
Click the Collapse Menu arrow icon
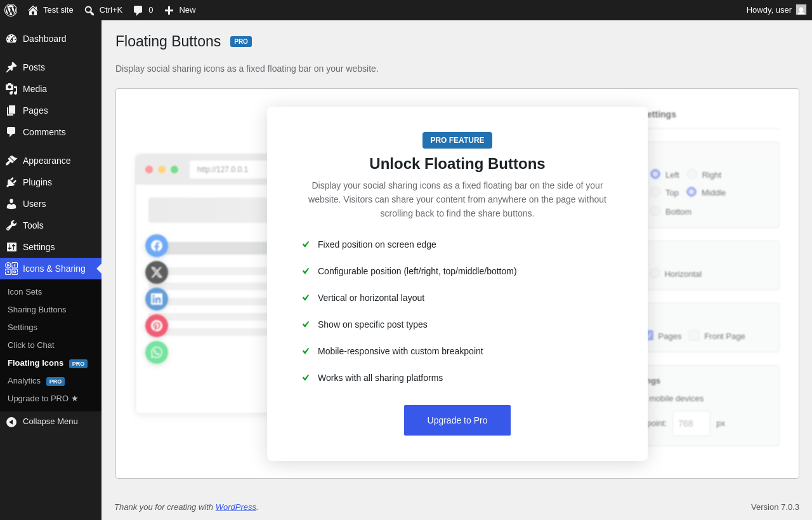[11, 422]
